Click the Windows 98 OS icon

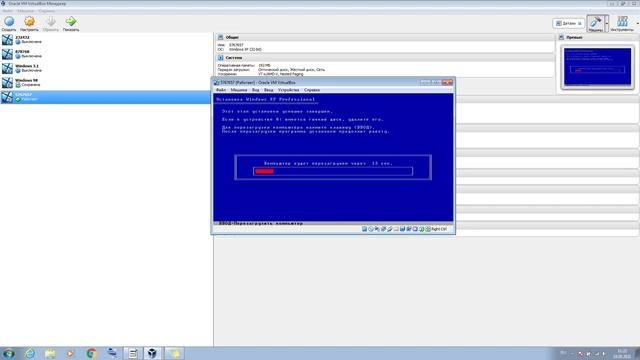[7, 82]
